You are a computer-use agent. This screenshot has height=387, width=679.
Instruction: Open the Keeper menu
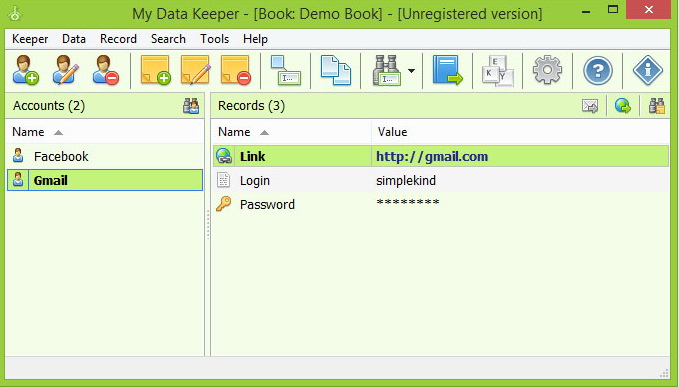[30, 39]
